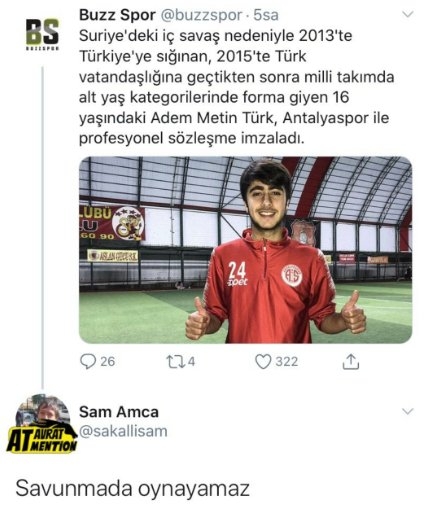Open Sam Amca's profile picture
431x521 pixels.
[x=42, y=423]
